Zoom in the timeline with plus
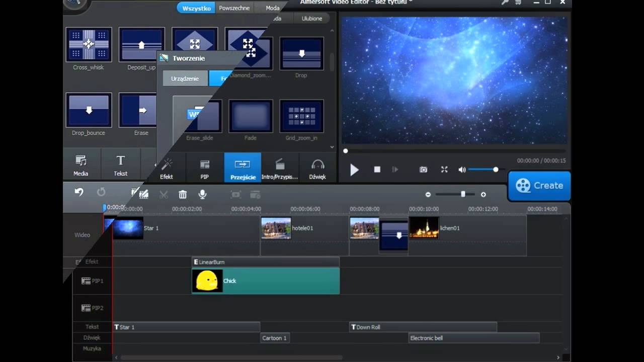 click(x=484, y=195)
